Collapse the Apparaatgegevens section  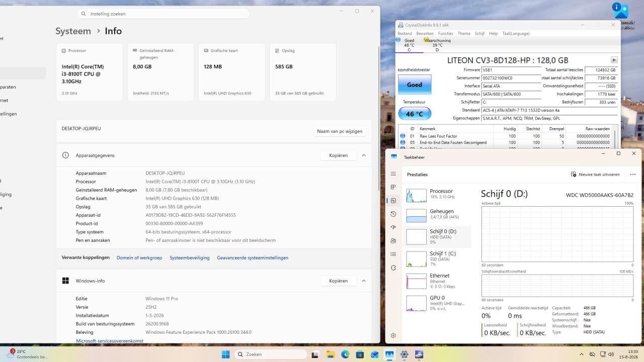click(363, 155)
